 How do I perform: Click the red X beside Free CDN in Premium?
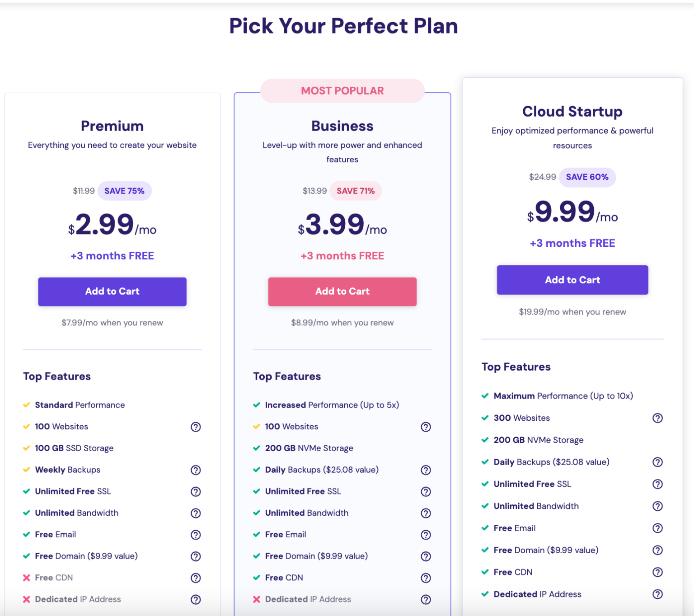click(27, 578)
